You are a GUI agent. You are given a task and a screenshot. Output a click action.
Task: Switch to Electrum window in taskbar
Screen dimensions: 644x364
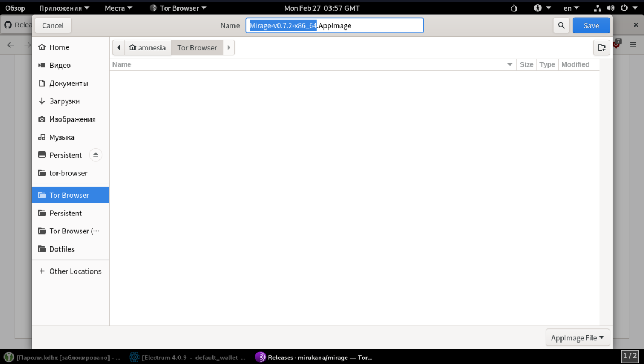point(188,357)
